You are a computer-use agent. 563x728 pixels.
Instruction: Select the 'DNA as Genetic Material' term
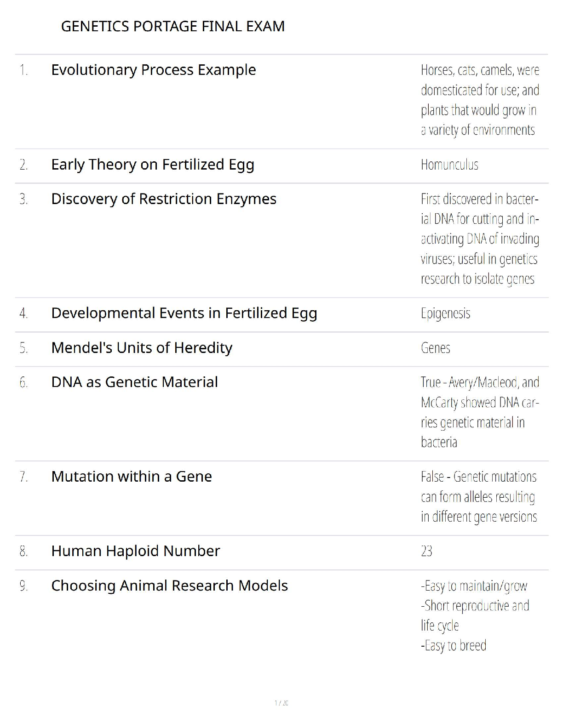[134, 382]
